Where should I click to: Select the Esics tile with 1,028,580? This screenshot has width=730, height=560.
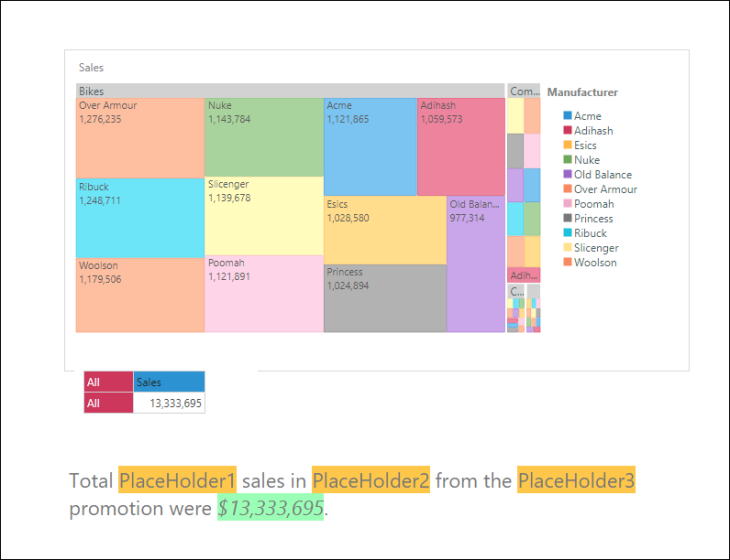tap(384, 230)
